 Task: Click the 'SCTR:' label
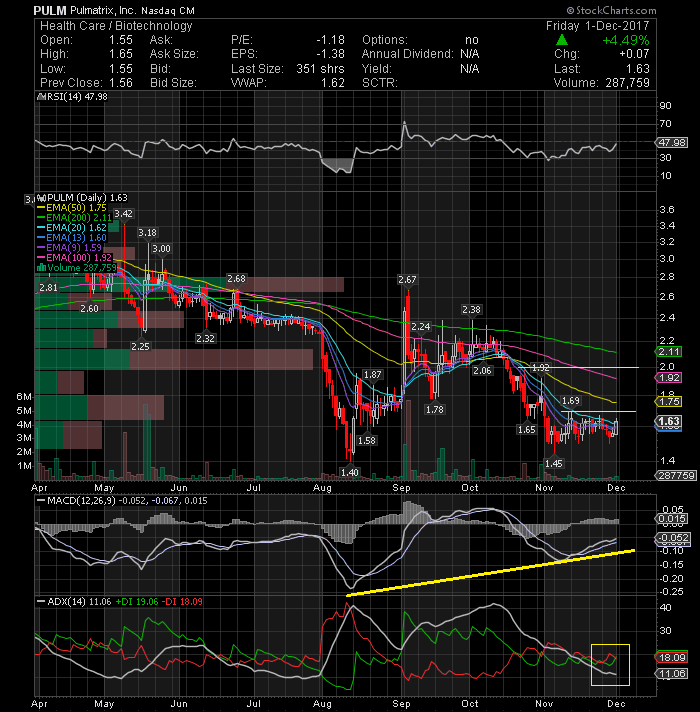tap(380, 83)
